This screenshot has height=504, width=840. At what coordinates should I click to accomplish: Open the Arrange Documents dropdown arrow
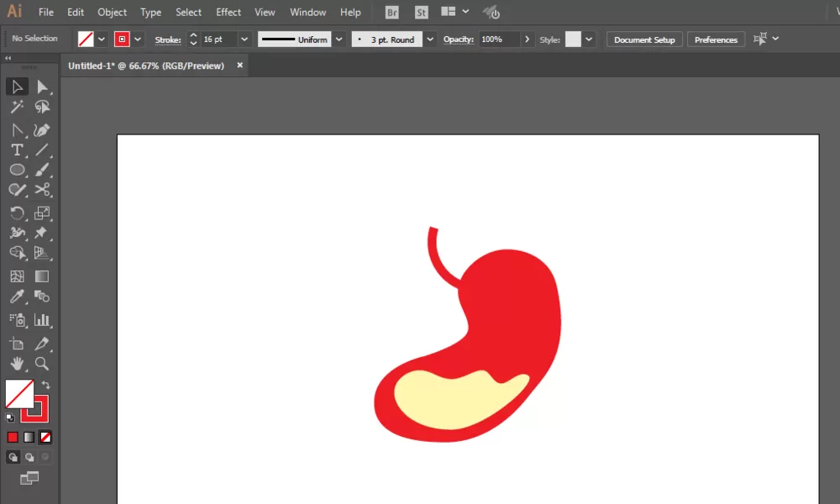[x=465, y=11]
